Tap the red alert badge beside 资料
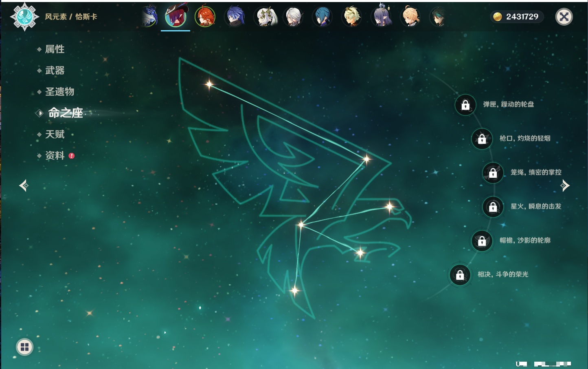The height and width of the screenshot is (369, 588). 72,156
